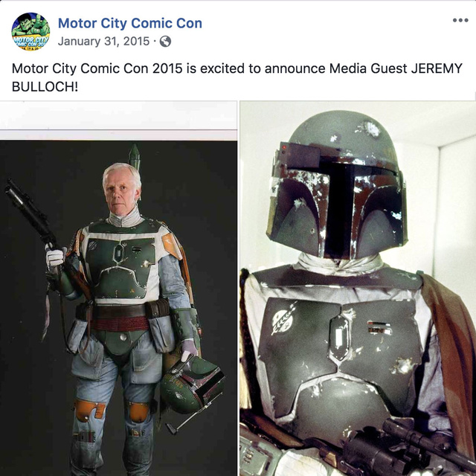Screen dimensions: 476x476
Task: Open the right photo of the helmeted figure
Action: [358, 289]
